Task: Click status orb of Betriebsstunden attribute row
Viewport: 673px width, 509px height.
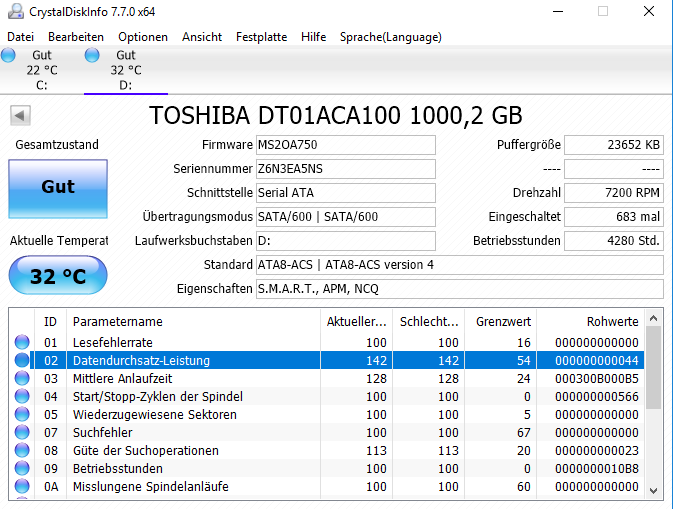Action: tap(22, 468)
